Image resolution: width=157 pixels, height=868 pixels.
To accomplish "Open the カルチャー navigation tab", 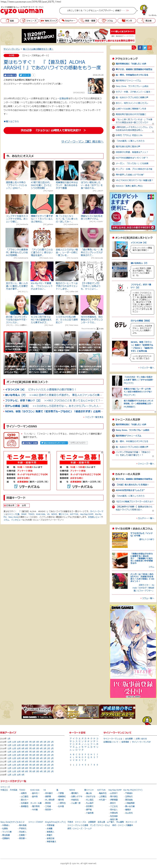I will (68, 20).
